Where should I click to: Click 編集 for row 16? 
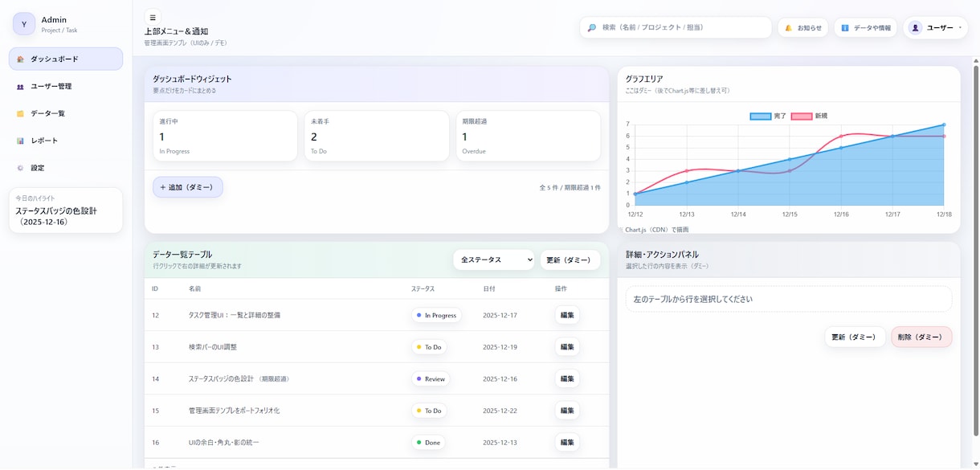pyautogui.click(x=567, y=443)
